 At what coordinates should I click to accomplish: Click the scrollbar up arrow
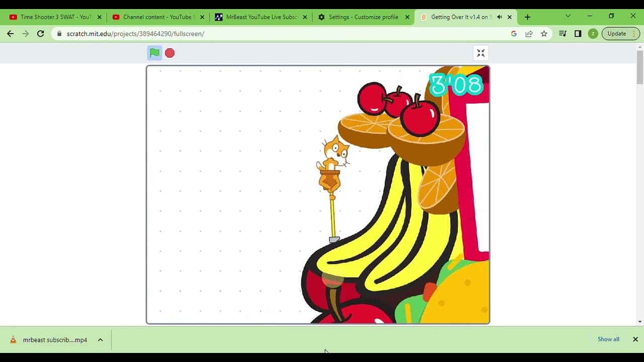pyautogui.click(x=640, y=47)
